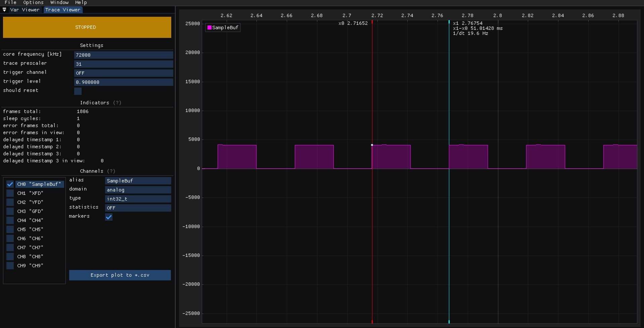
Task: Select the CH3 "GFD" channel checkbox
Action: pos(10,211)
